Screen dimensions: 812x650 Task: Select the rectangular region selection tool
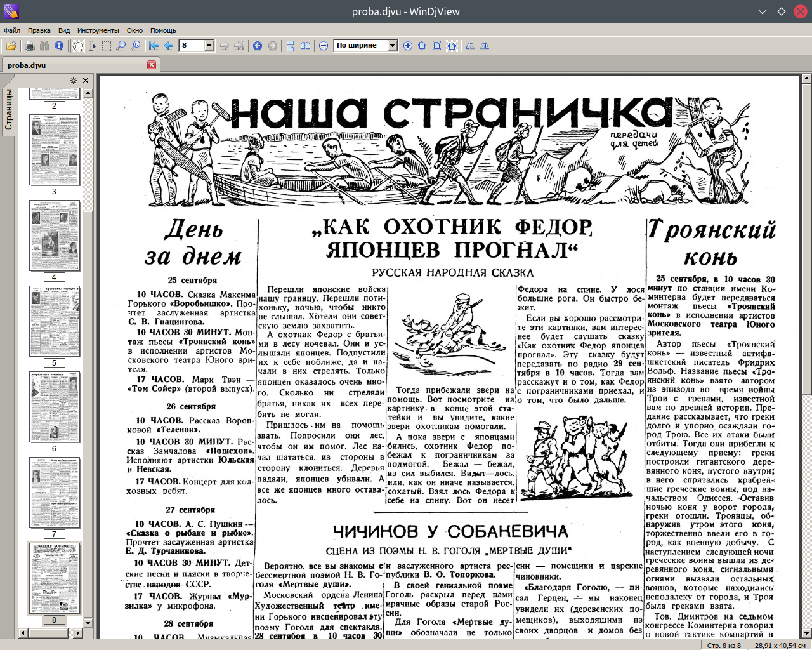[107, 46]
